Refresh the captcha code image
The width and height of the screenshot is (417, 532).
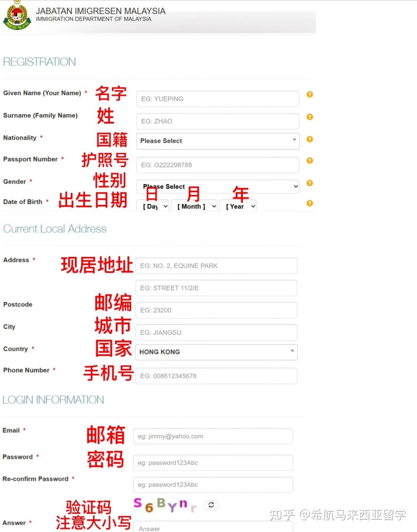coord(211,505)
